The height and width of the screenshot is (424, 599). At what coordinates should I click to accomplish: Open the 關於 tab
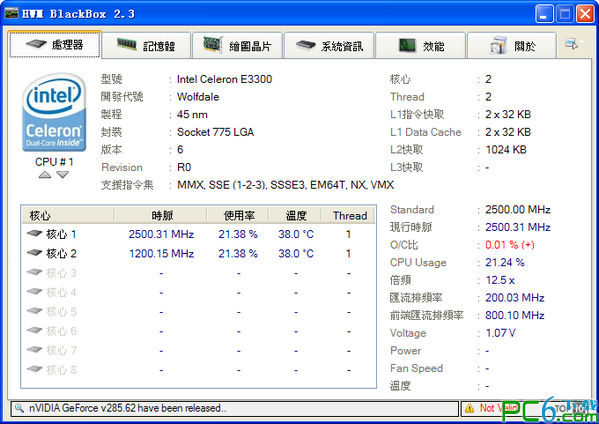click(x=512, y=45)
